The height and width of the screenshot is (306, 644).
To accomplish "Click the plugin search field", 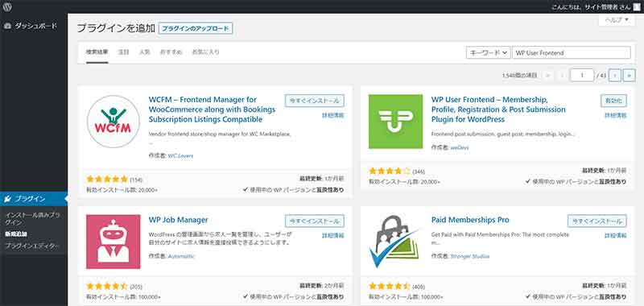I will tap(572, 52).
